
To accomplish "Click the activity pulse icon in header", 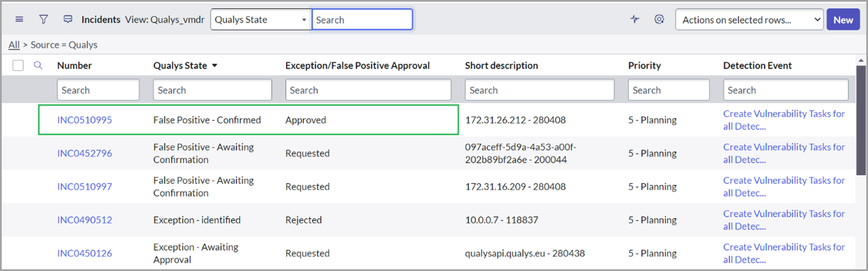I will pyautogui.click(x=635, y=19).
